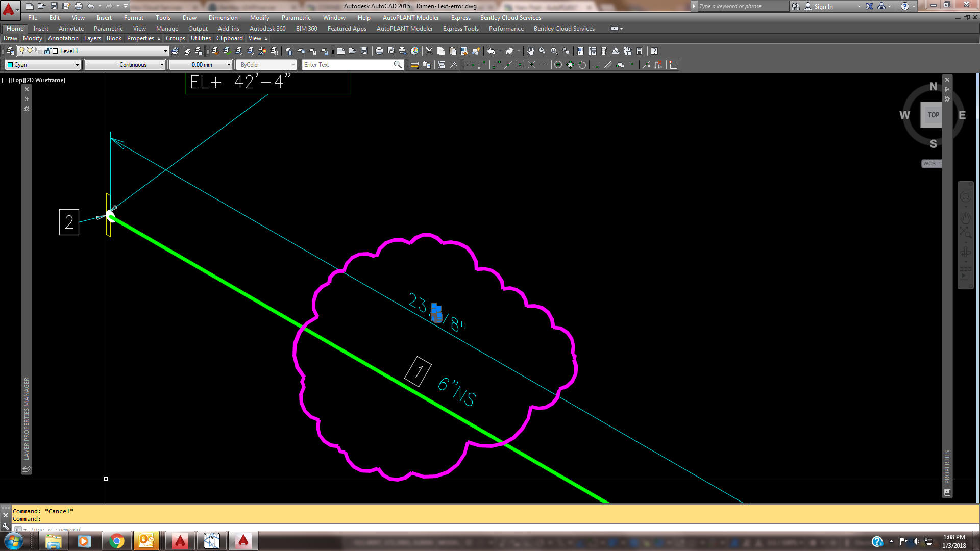Open the Format menu
The height and width of the screenshot is (551, 980).
point(134,18)
